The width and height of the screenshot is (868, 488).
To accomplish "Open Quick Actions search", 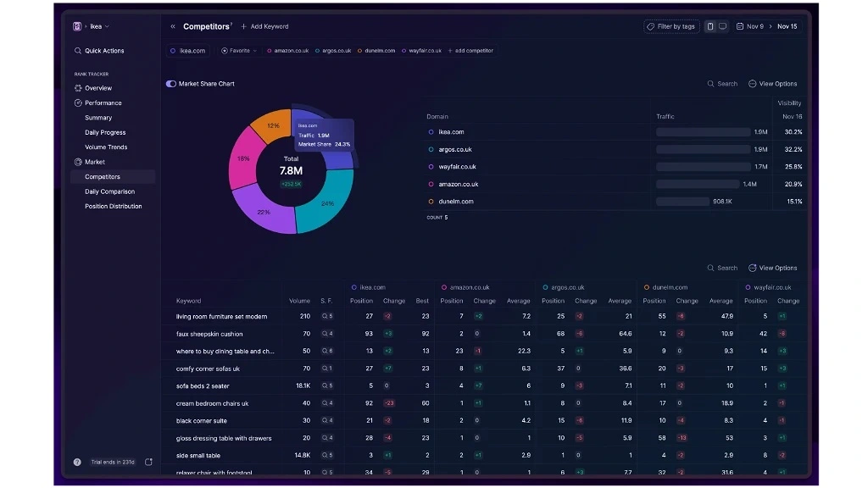I will pos(99,50).
